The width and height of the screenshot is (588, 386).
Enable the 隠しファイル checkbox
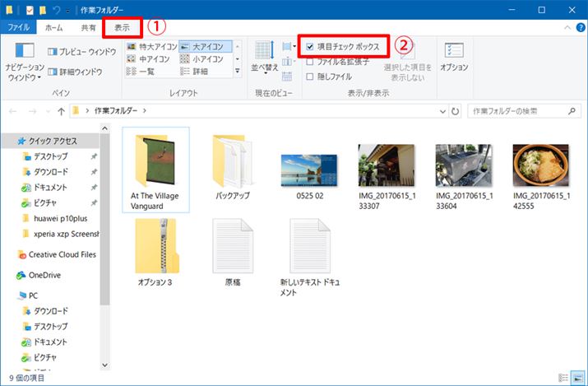(x=309, y=77)
